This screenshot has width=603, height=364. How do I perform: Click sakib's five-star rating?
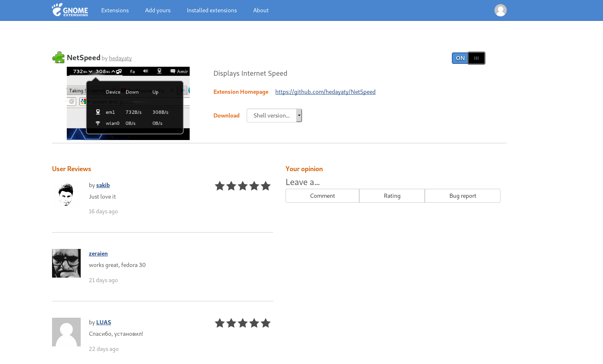243,186
